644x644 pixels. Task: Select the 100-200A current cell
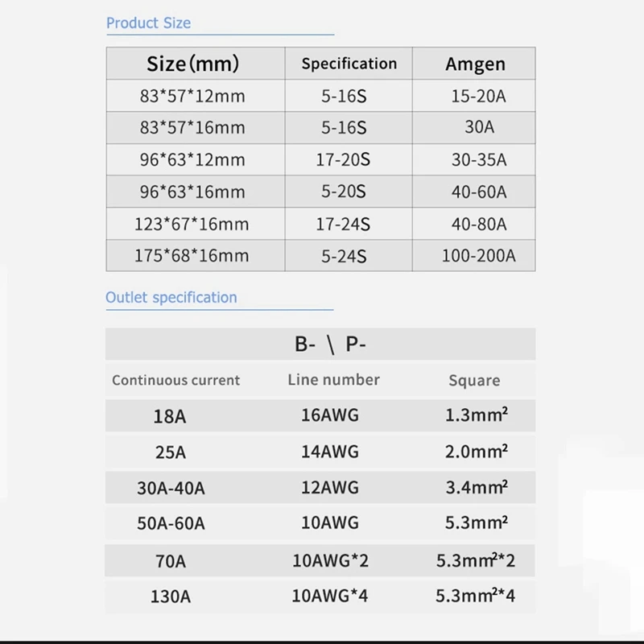point(478,256)
